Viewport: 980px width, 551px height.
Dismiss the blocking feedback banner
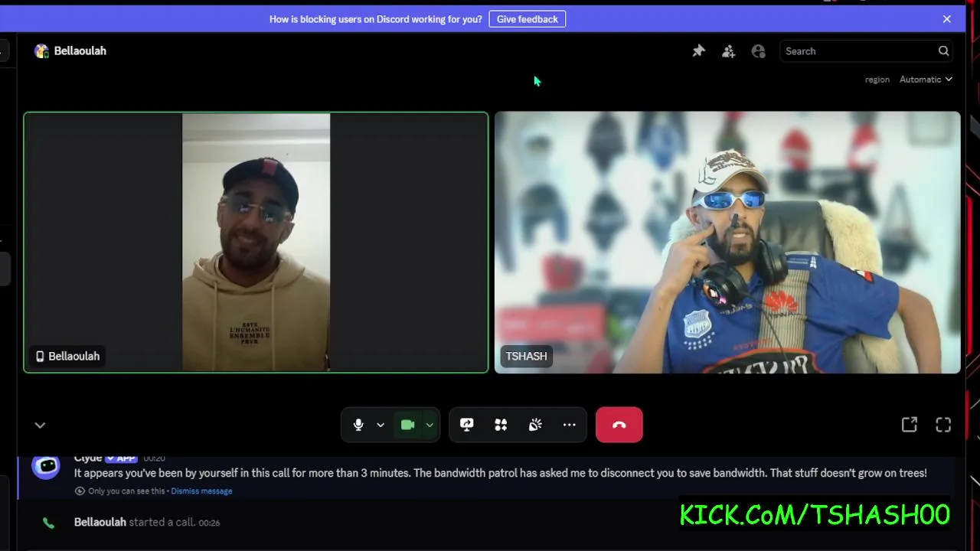947,19
